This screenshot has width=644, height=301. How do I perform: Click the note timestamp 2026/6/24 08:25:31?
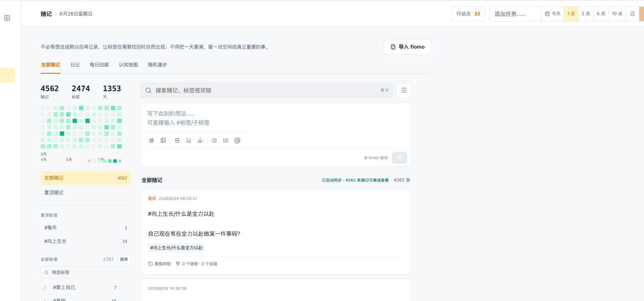pos(178,198)
